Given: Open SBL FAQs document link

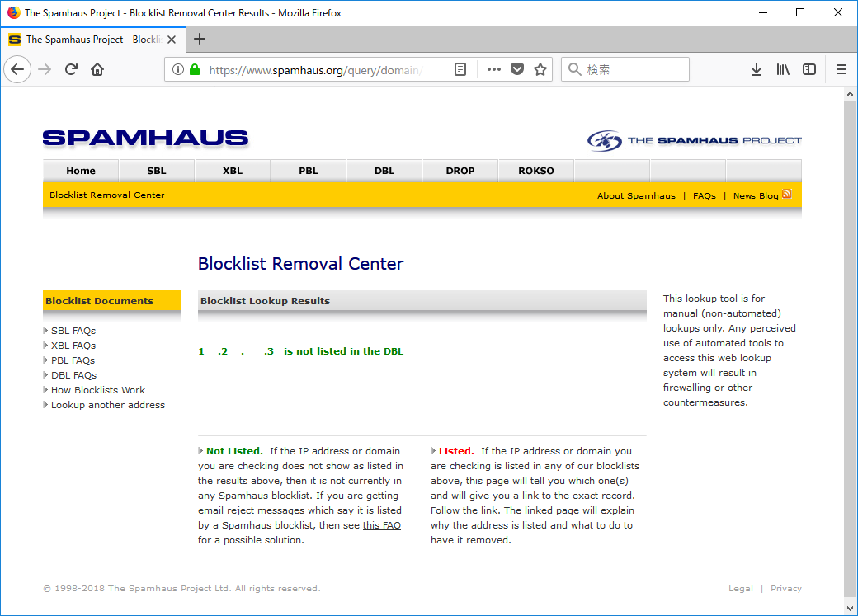Looking at the screenshot, I should point(73,331).
